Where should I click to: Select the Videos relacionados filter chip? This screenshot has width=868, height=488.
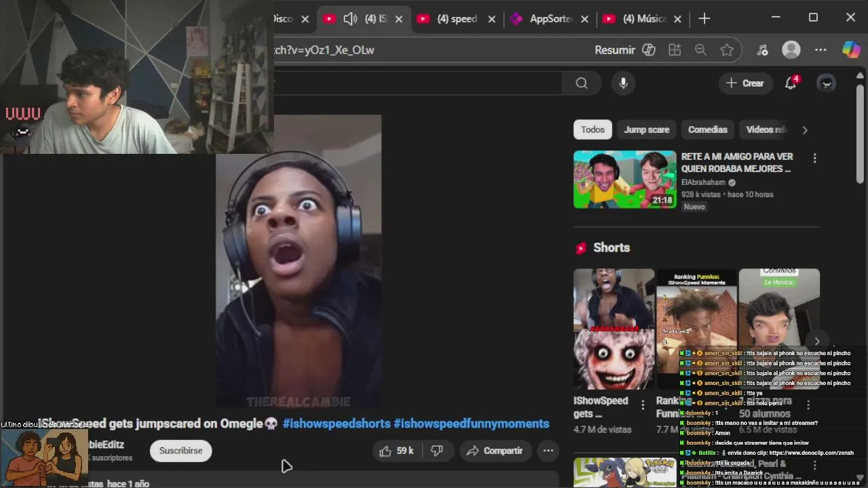[766, 129]
